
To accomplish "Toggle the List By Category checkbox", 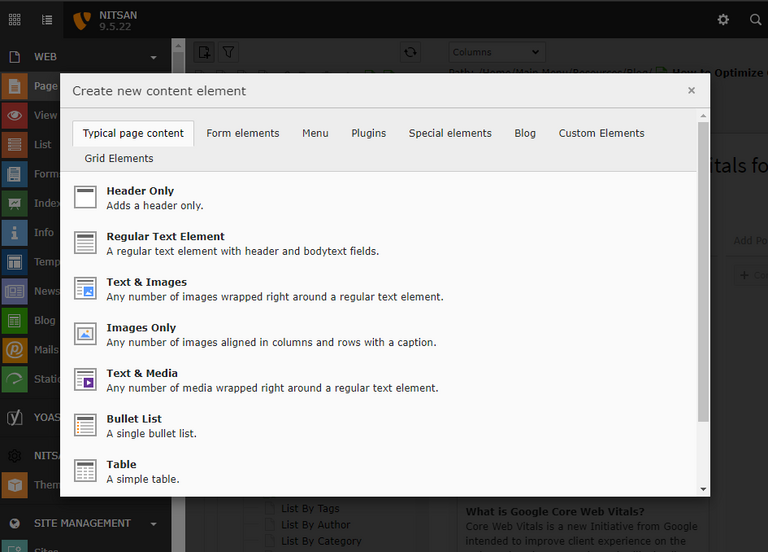I will click(x=269, y=541).
